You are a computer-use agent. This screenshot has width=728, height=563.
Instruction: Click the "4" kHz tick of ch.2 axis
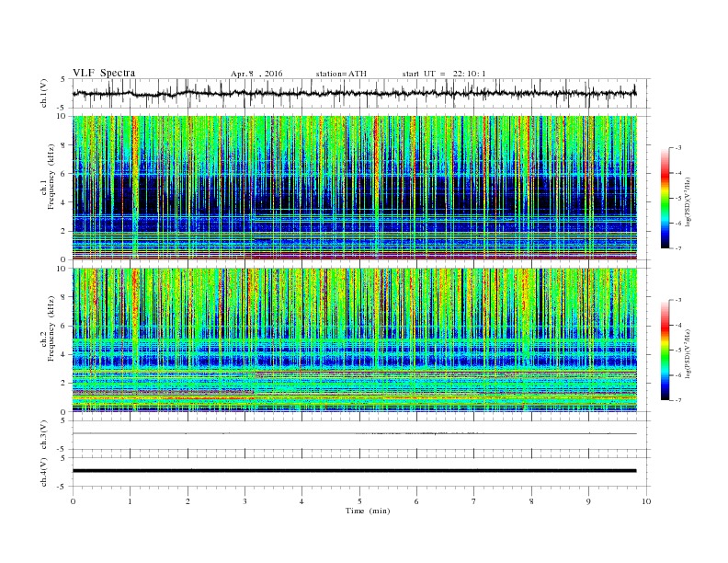click(x=64, y=354)
